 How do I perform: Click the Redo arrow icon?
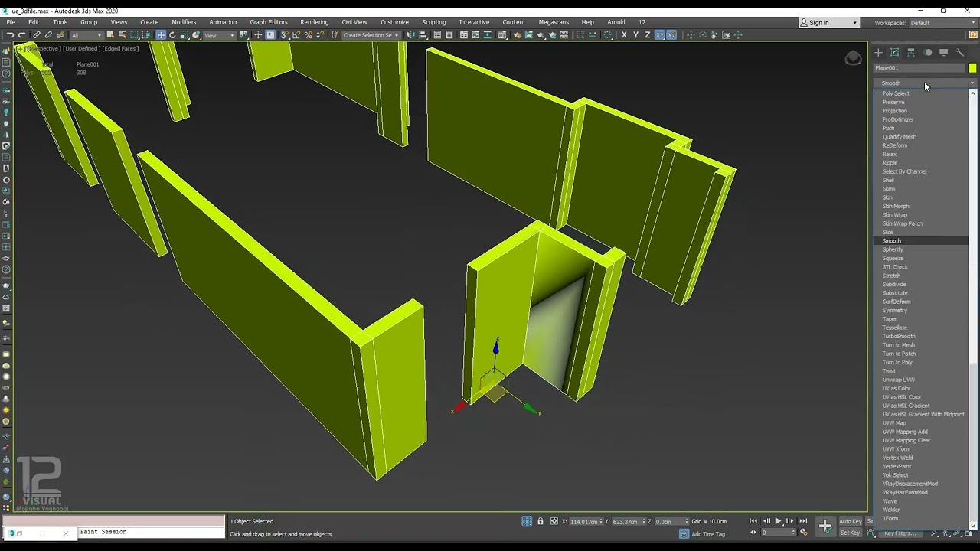21,35
